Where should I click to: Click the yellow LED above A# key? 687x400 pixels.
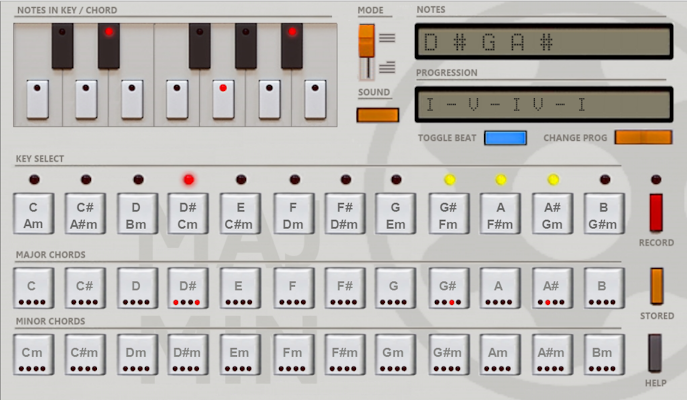(x=553, y=180)
